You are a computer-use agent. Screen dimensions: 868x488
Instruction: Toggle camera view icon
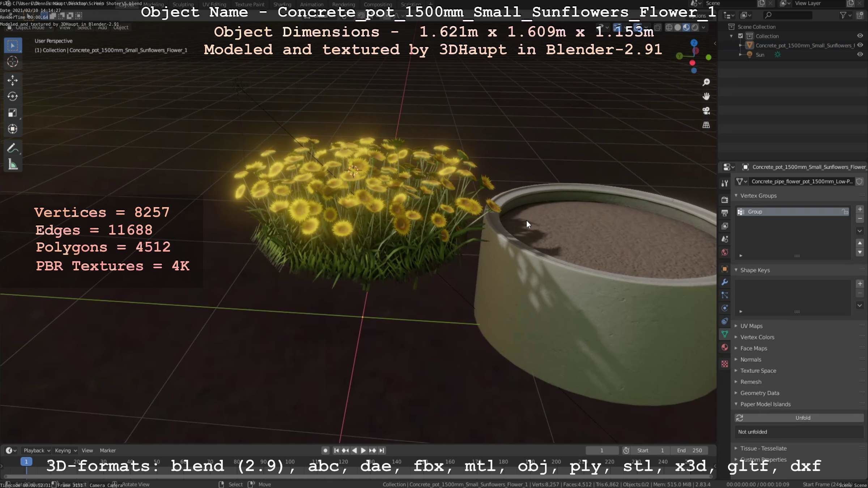tap(706, 111)
